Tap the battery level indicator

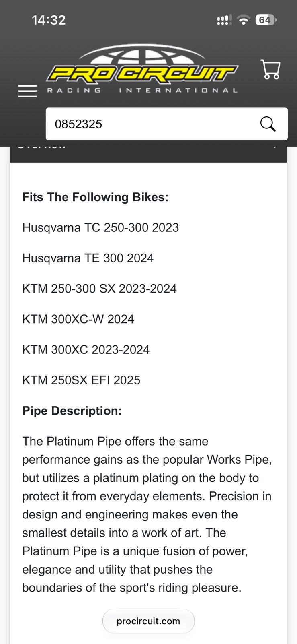[x=266, y=20]
